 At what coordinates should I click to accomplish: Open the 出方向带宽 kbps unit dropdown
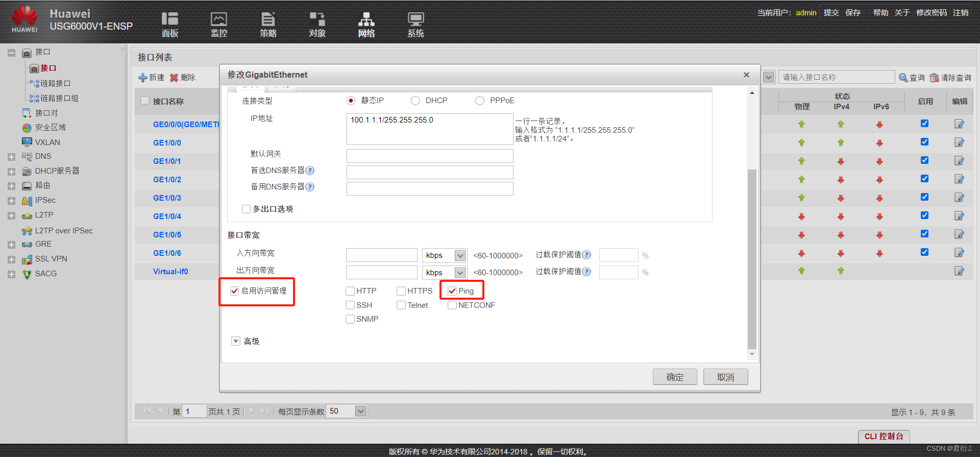460,273
